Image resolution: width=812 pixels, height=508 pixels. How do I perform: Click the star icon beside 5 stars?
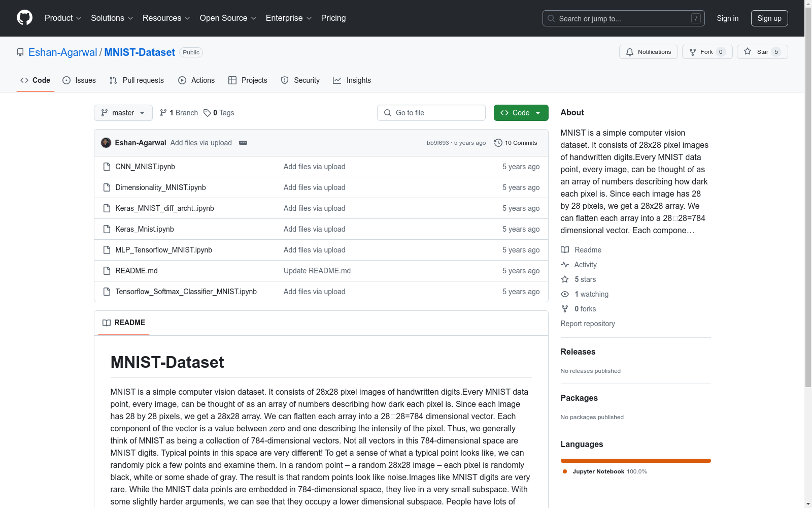click(565, 279)
